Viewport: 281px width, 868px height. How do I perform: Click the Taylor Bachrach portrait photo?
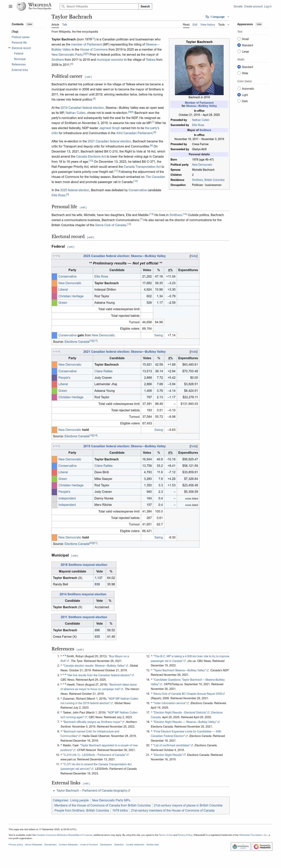click(199, 70)
